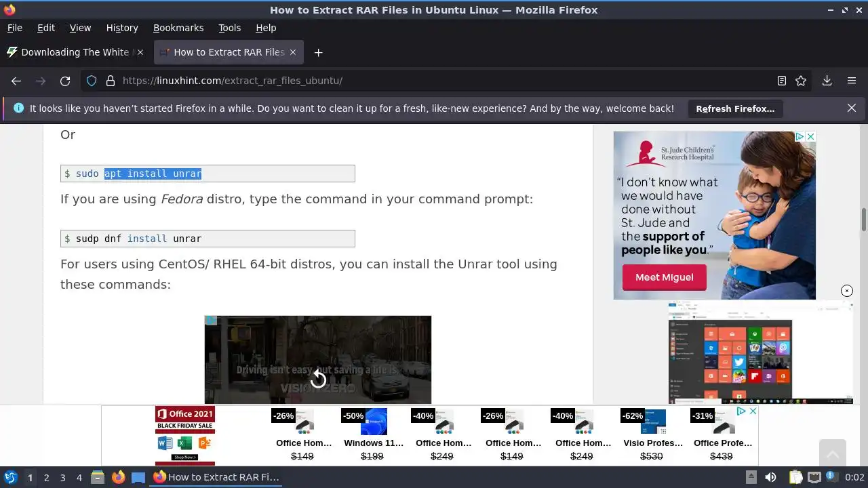Open the View menu

(x=80, y=28)
